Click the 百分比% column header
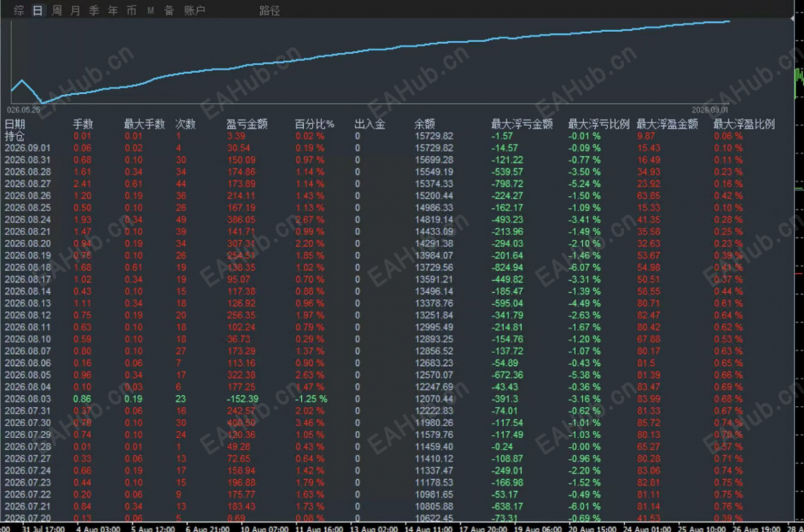This screenshot has width=804, height=532. click(x=314, y=124)
